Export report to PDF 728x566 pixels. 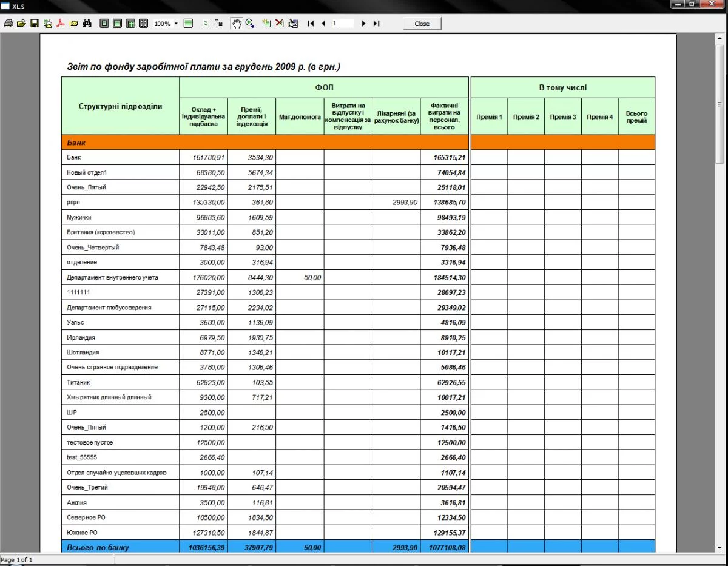(x=61, y=24)
